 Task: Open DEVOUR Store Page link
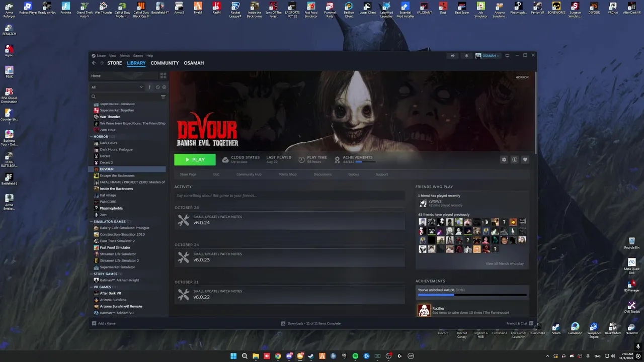188,174
